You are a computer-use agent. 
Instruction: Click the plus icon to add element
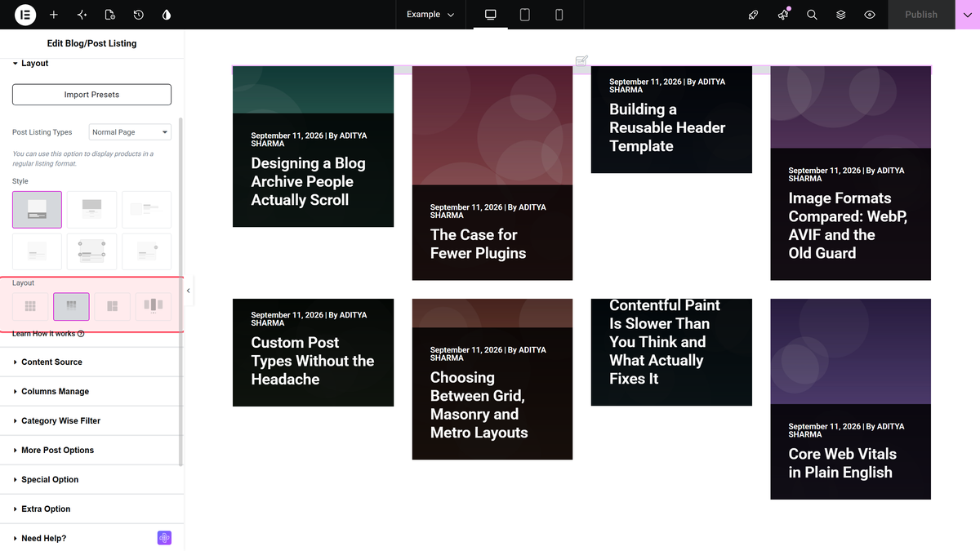[54, 15]
